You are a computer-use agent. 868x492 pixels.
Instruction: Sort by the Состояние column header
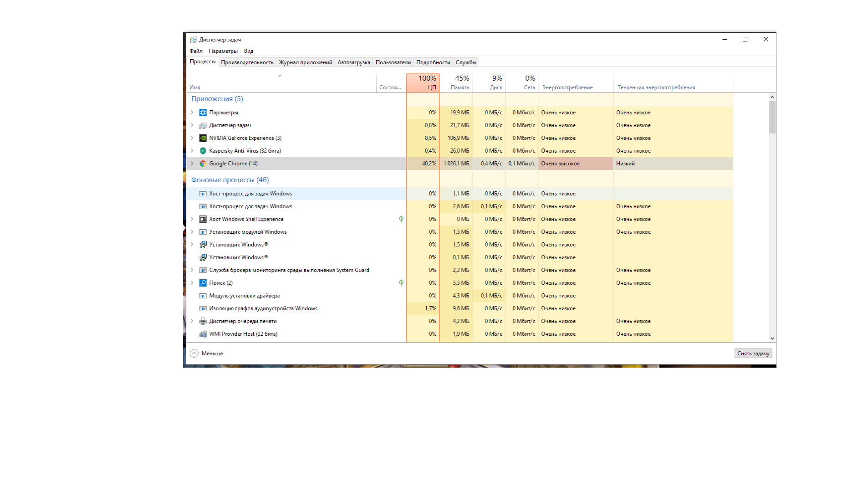[391, 83]
